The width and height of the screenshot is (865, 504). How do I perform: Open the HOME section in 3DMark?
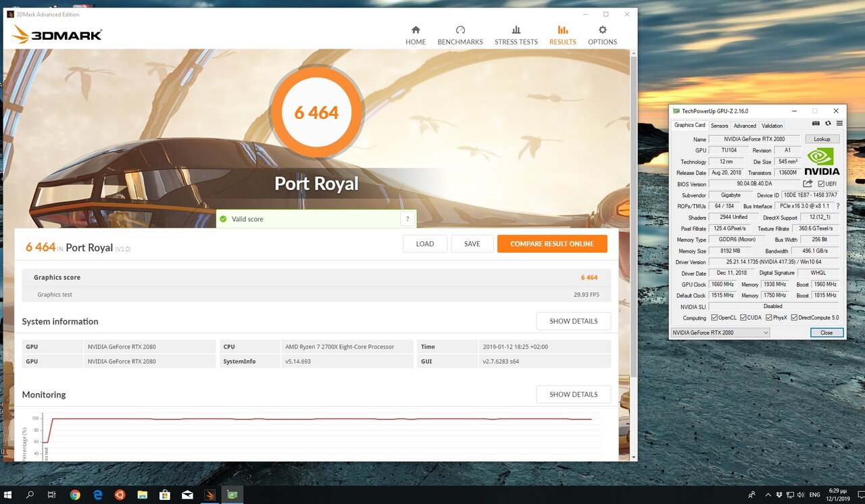click(415, 35)
